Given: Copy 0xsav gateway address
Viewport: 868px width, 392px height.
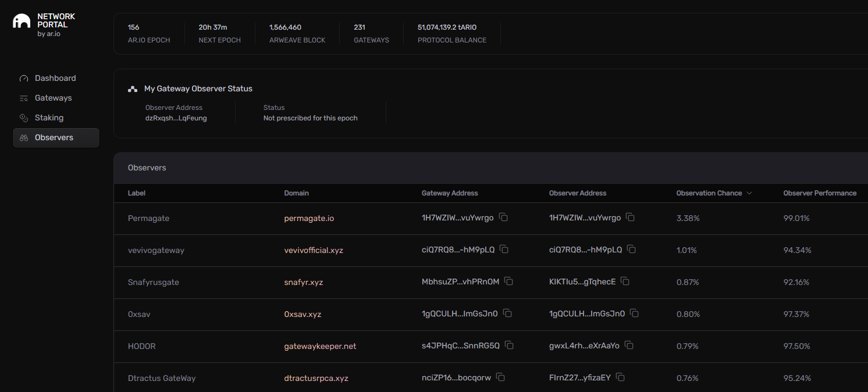Looking at the screenshot, I should click(x=507, y=313).
